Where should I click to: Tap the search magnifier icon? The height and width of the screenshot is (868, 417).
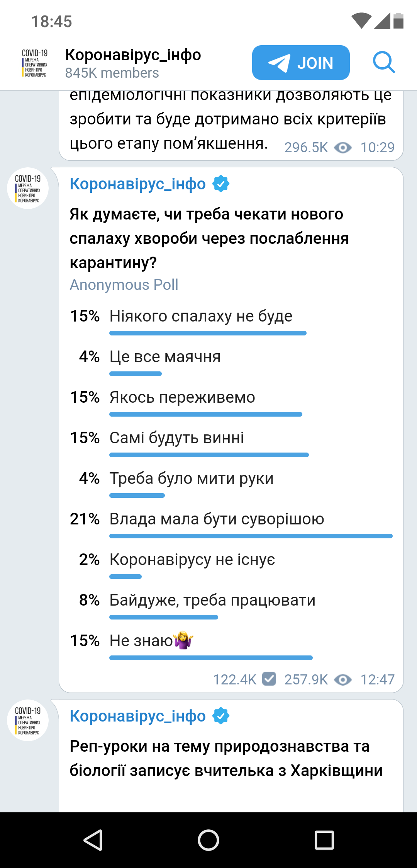pyautogui.click(x=384, y=62)
